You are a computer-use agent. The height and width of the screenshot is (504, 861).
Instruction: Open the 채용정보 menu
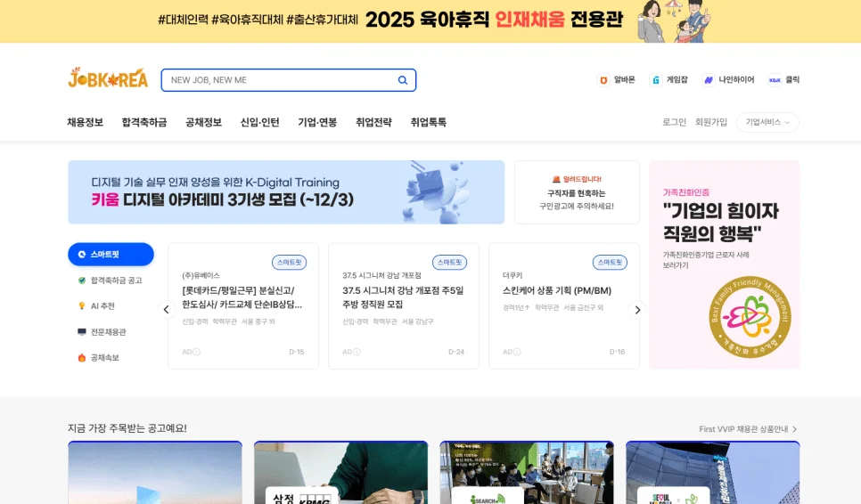(x=85, y=123)
